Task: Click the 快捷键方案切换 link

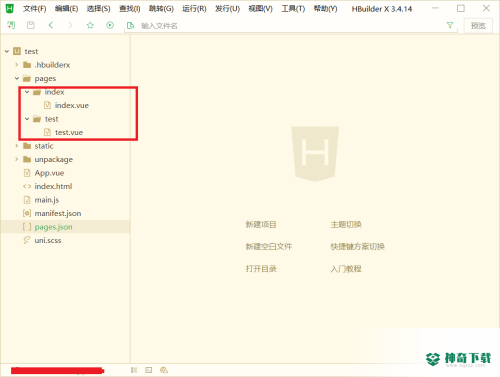Action: pos(357,247)
